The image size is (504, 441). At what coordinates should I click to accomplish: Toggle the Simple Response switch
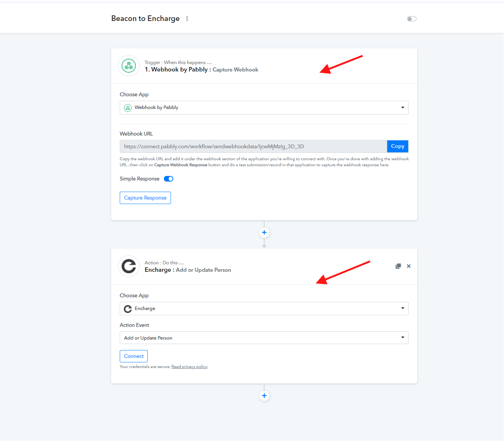169,179
